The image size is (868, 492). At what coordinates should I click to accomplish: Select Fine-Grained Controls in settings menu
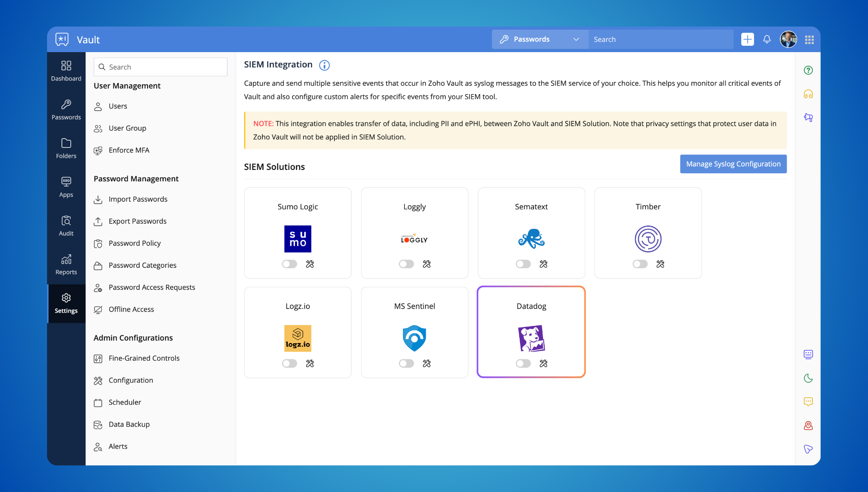click(144, 358)
